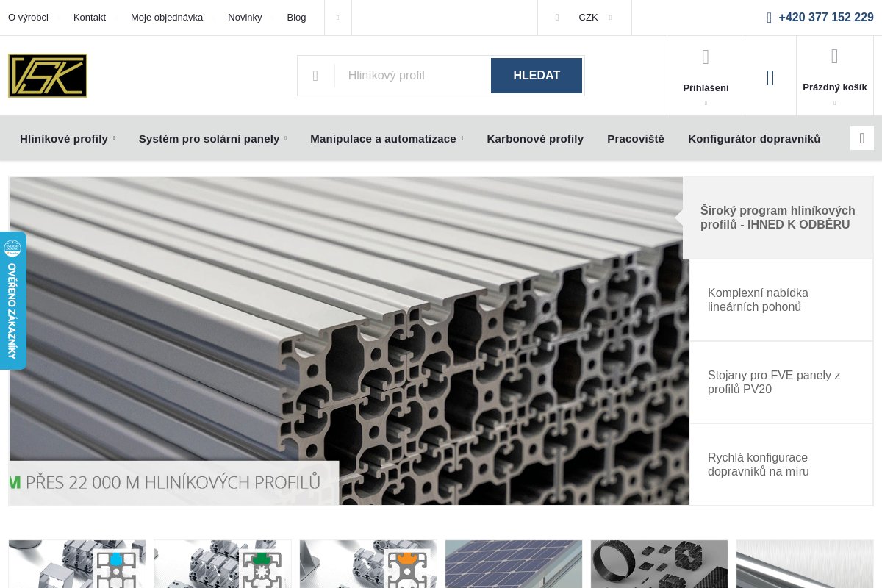
Task: Expand the Prázdný košík dropdown arrow
Action: pos(834,103)
